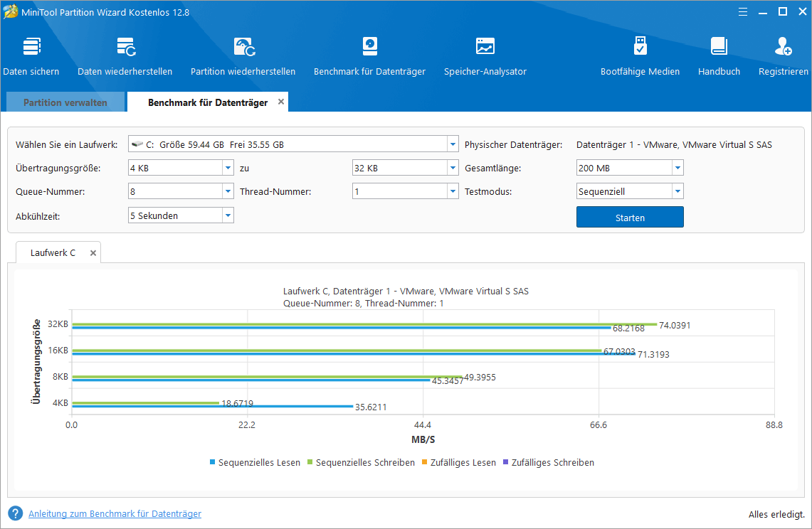Viewport: 812px width, 529px height.
Task: Switch to the Partition verwalten tab
Action: [x=65, y=102]
